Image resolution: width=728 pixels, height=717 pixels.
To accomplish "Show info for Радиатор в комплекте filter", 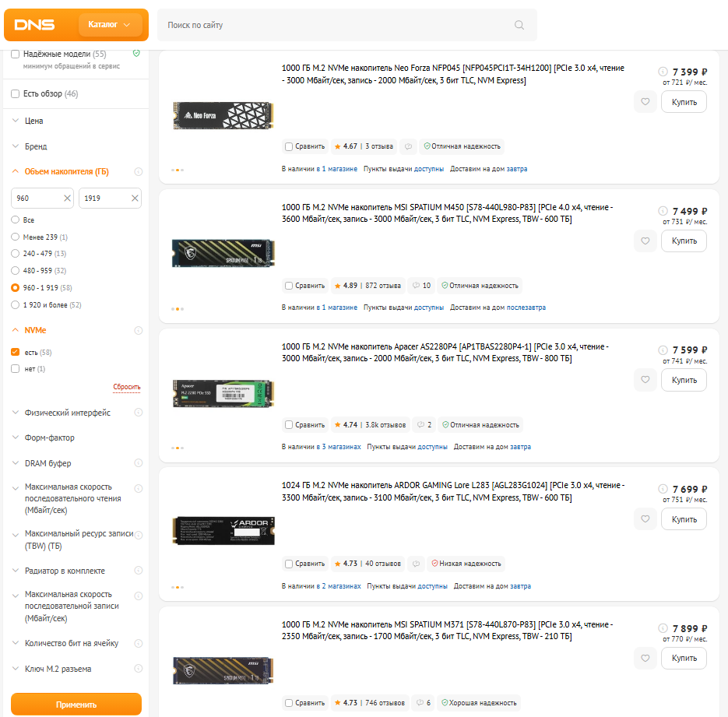I will [139, 571].
